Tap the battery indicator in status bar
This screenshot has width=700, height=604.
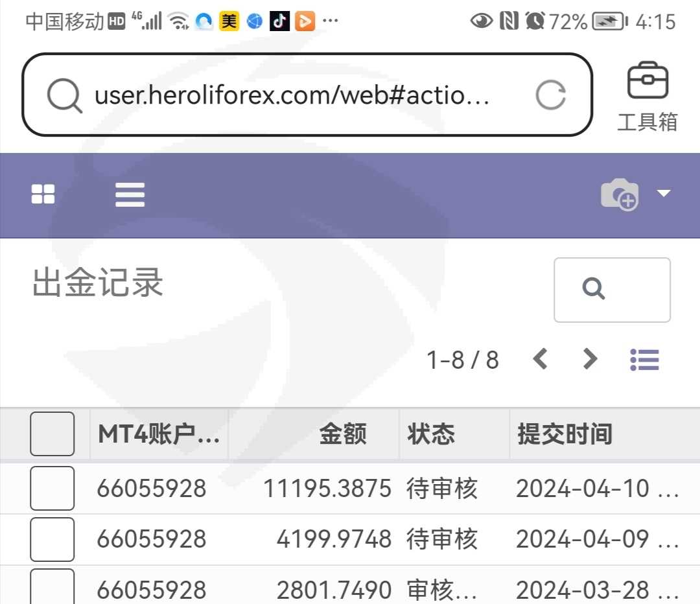[x=610, y=21]
